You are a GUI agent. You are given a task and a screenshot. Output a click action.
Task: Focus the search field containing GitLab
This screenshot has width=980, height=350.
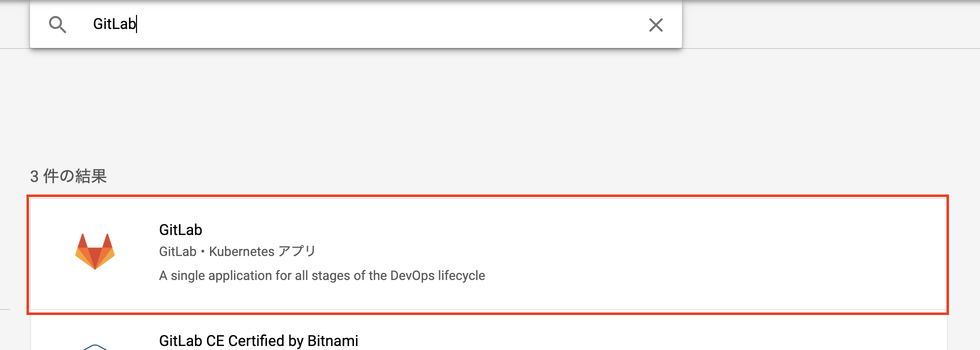(356, 24)
